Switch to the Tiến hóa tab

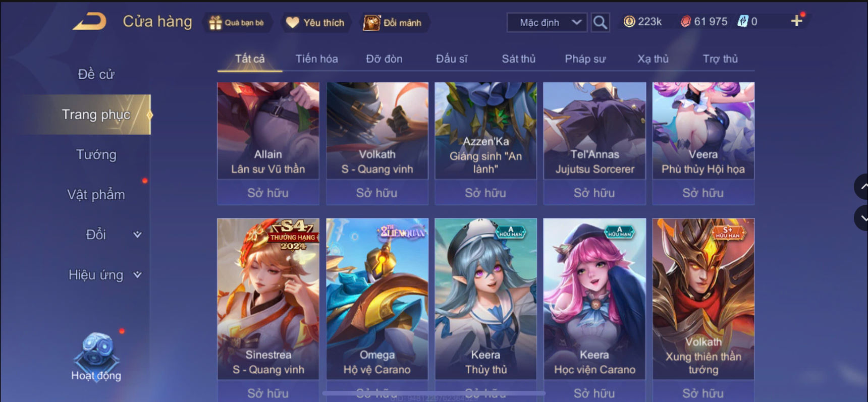click(316, 59)
